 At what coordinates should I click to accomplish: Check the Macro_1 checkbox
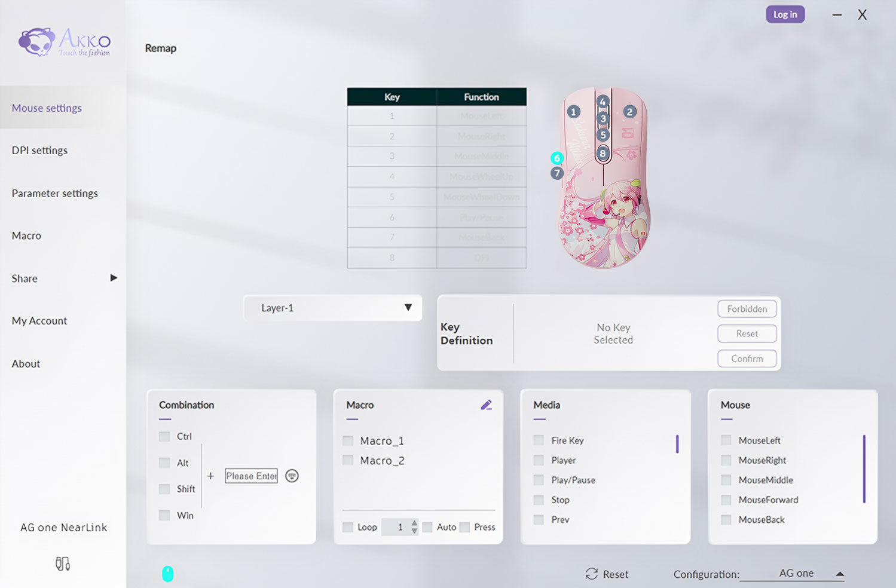pos(348,441)
